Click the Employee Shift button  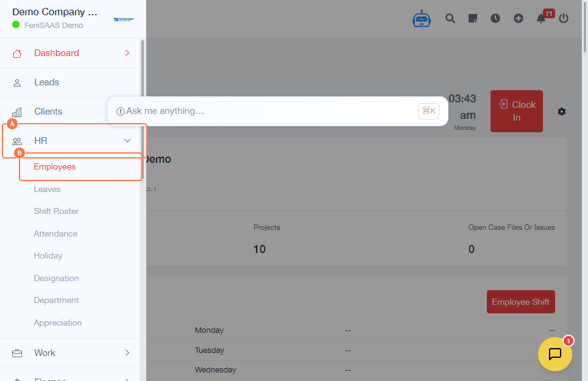520,302
